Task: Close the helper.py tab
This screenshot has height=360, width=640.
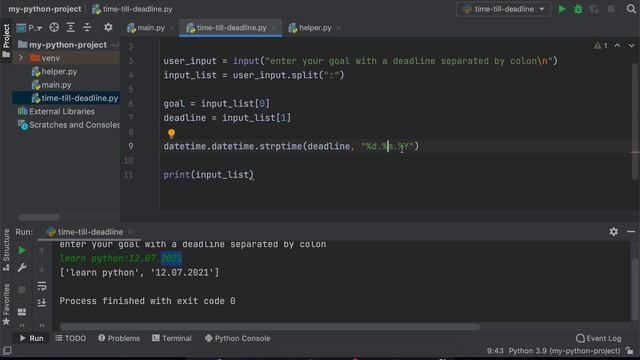Action: click(339, 28)
